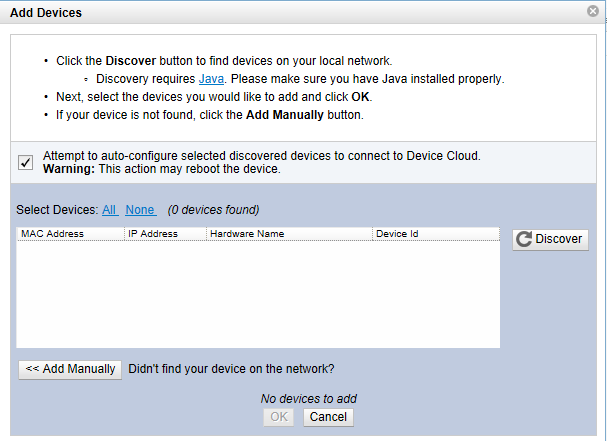607x441 pixels.
Task: Click the '<< Add Manually' button
Action: (x=70, y=369)
